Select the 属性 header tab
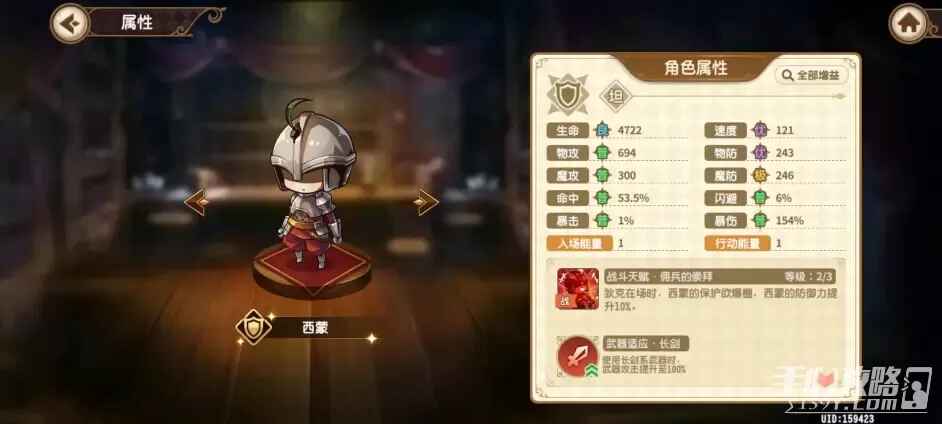 coord(137,23)
